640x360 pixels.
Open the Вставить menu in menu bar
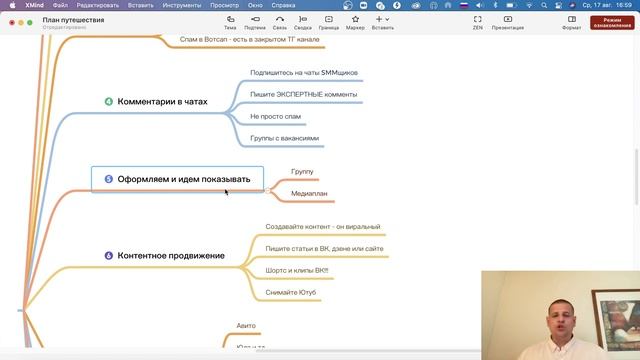pyautogui.click(x=140, y=5)
